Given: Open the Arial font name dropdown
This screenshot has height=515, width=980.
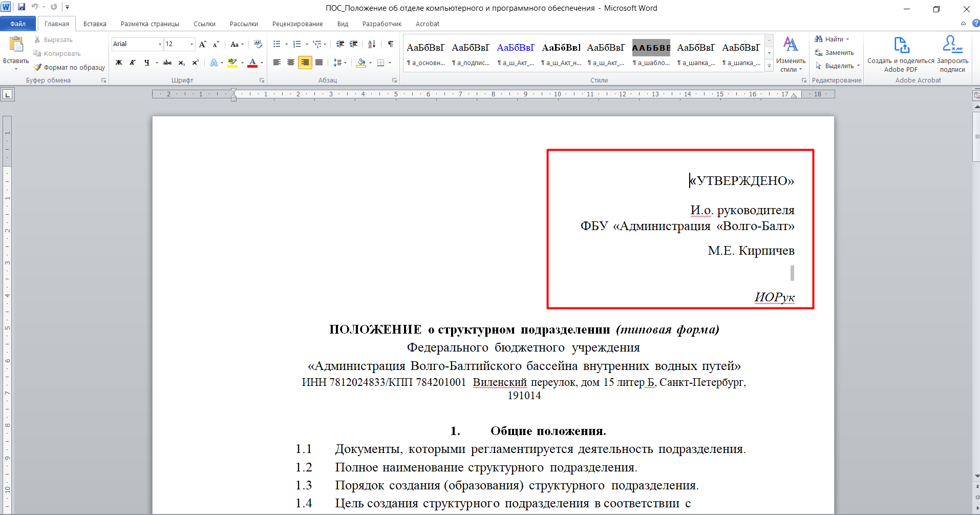Looking at the screenshot, I should 160,44.
